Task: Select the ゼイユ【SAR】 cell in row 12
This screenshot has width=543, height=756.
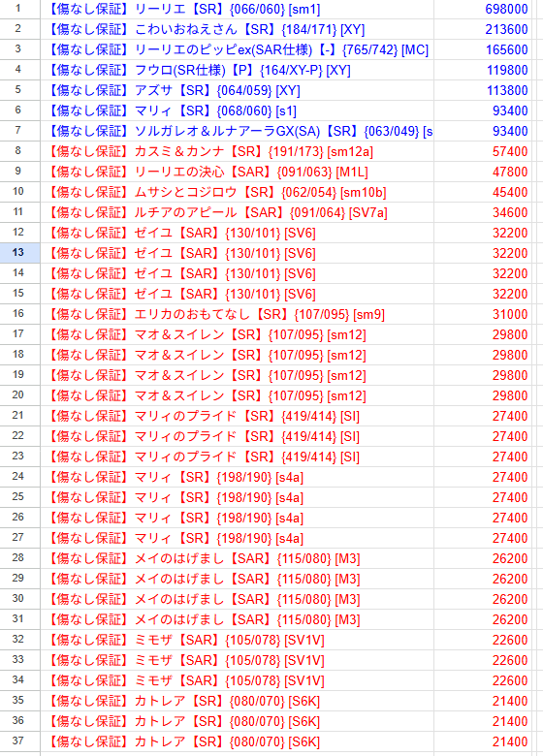Action: (x=237, y=233)
